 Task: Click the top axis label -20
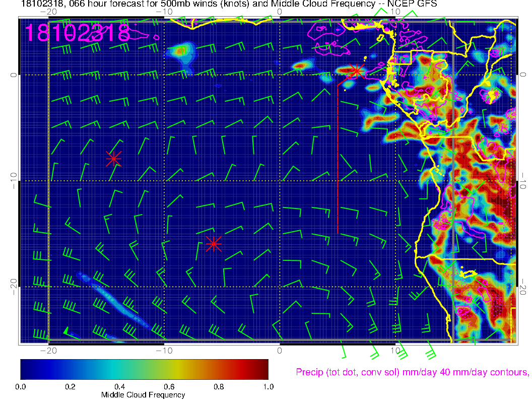click(x=48, y=12)
